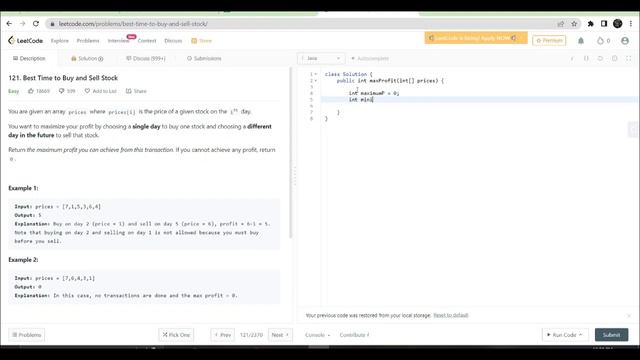640x360 pixels.
Task: Open the browser three-dot menu
Action: click(x=631, y=24)
